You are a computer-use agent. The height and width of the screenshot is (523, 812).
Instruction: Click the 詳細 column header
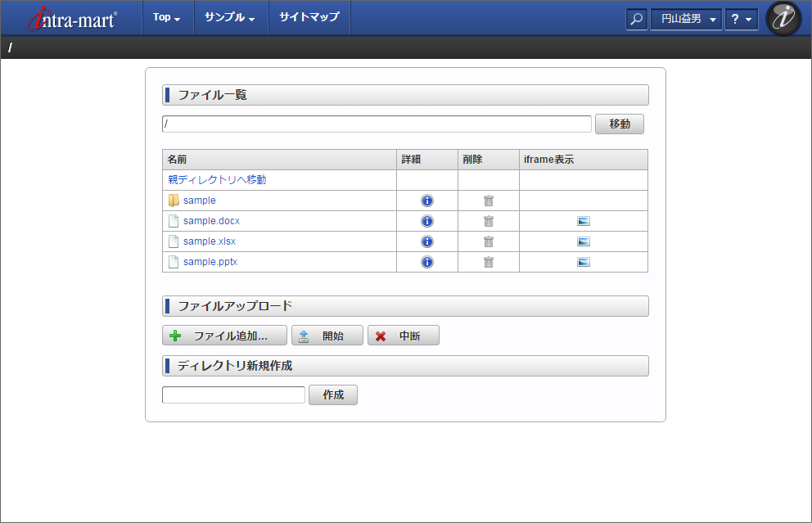pos(427,160)
